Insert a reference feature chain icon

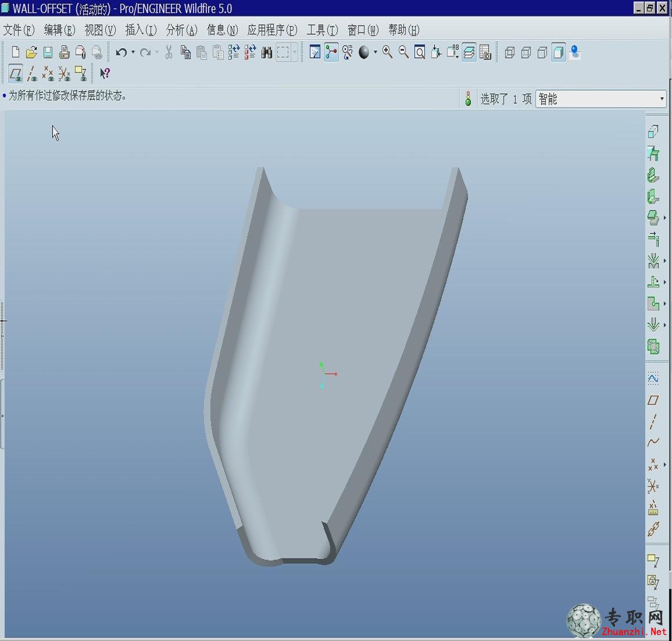point(653,529)
